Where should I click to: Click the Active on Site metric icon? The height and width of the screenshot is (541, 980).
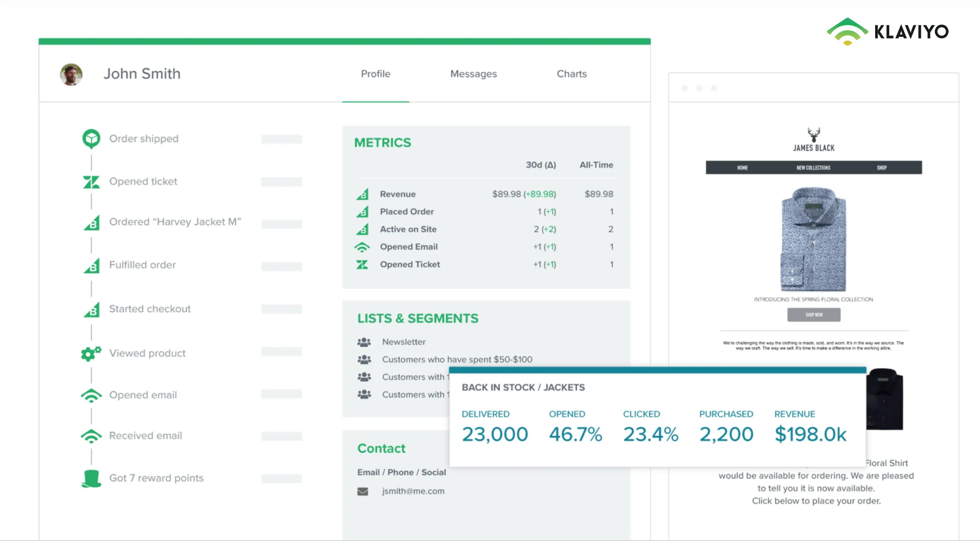click(x=363, y=229)
